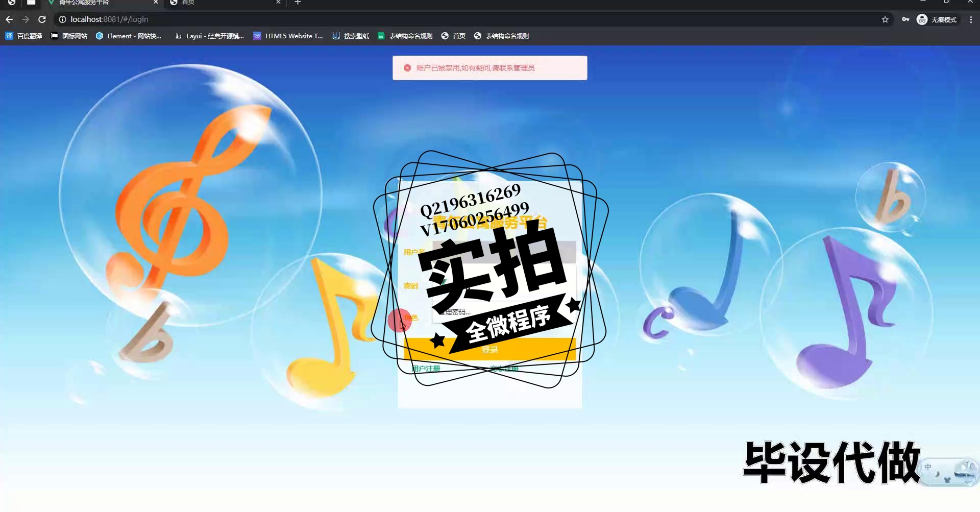
Task: Open the 首页 bookmark in bookmarks bar
Action: pos(453,36)
